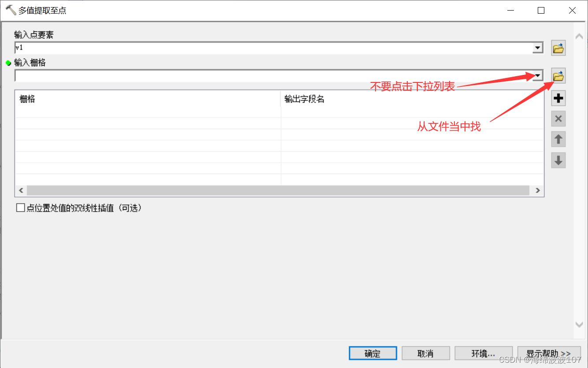The image size is (588, 368).
Task: Expand the input point features dropdown
Action: (x=538, y=48)
